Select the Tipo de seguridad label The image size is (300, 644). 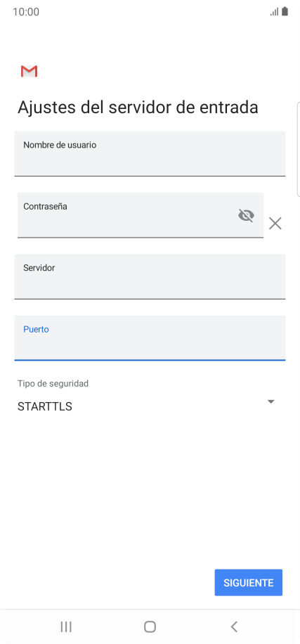click(53, 384)
